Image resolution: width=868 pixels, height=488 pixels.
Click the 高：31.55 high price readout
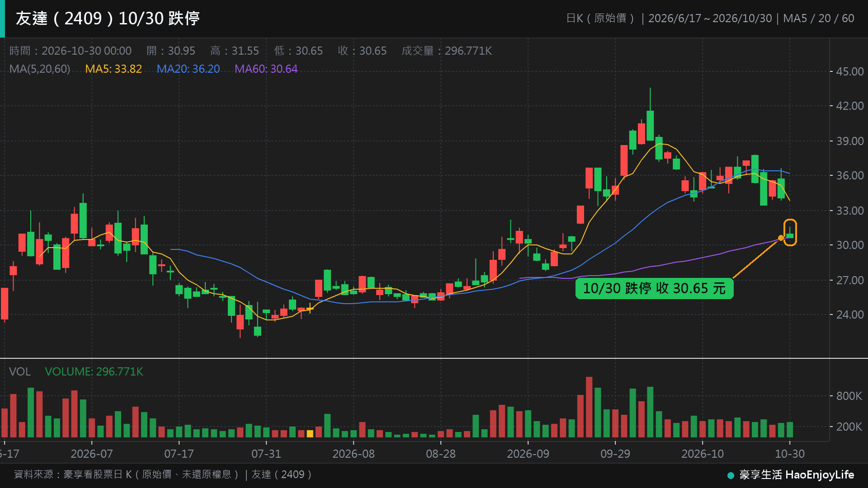point(235,51)
